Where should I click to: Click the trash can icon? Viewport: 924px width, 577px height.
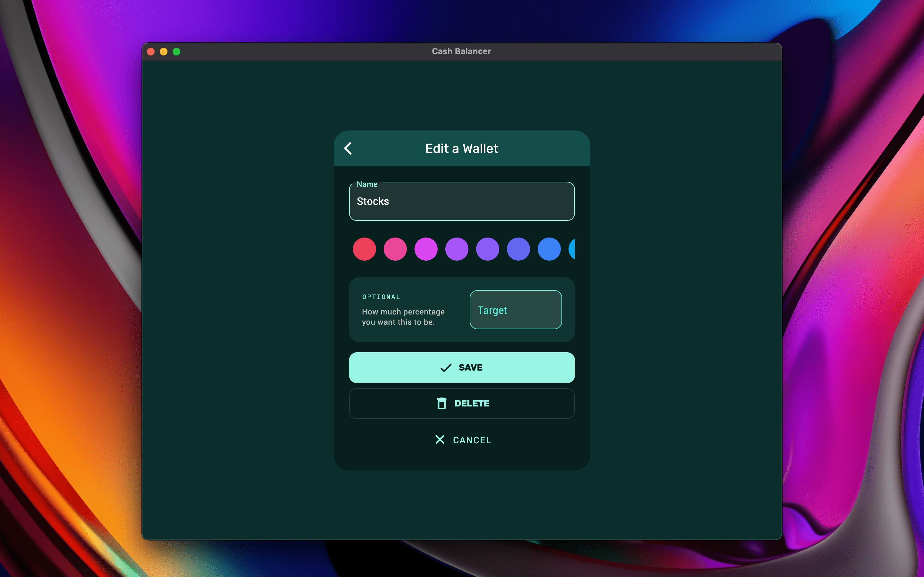coord(441,403)
